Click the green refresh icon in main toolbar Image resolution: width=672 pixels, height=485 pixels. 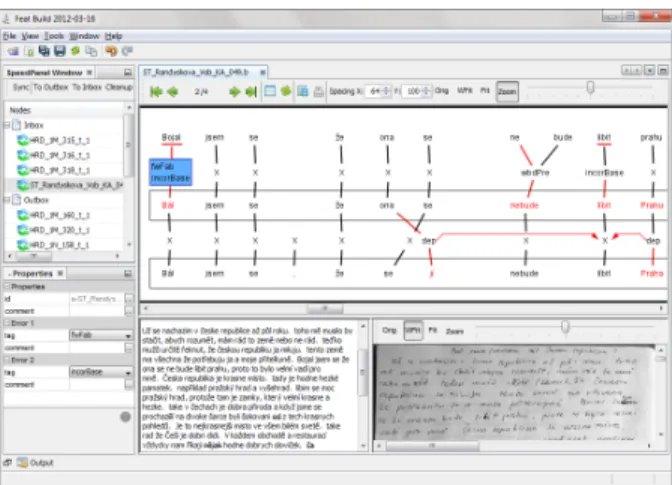tap(75, 51)
